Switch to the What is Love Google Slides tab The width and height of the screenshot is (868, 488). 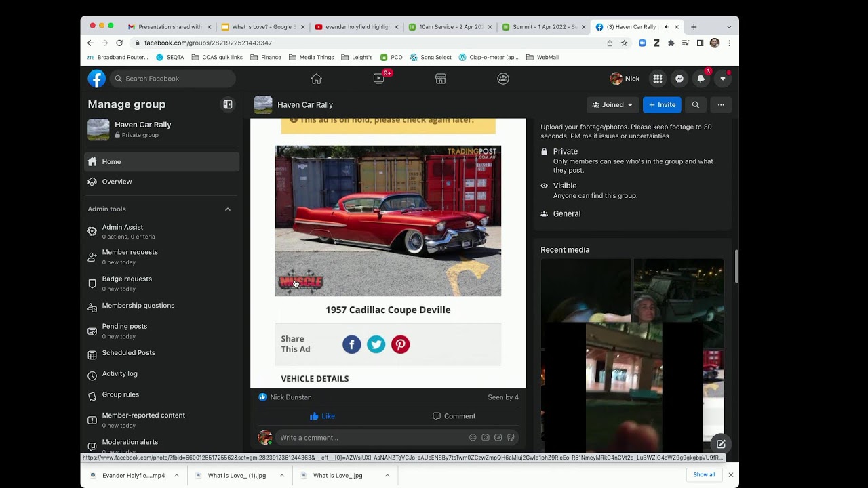264,27
